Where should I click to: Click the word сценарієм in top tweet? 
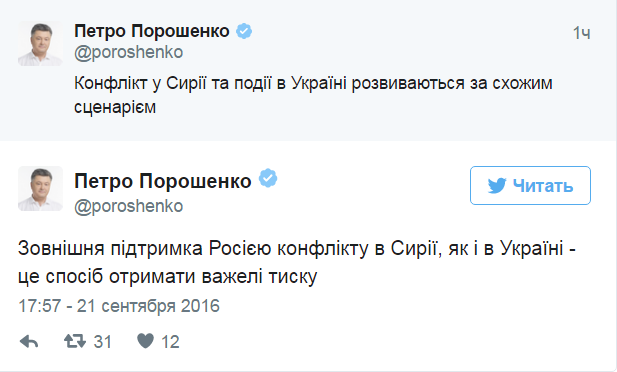coord(115,107)
